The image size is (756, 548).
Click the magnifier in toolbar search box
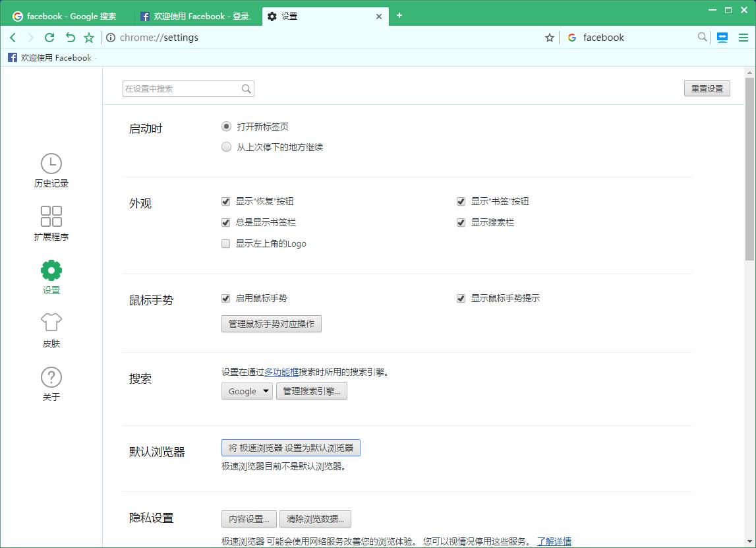[x=702, y=37]
